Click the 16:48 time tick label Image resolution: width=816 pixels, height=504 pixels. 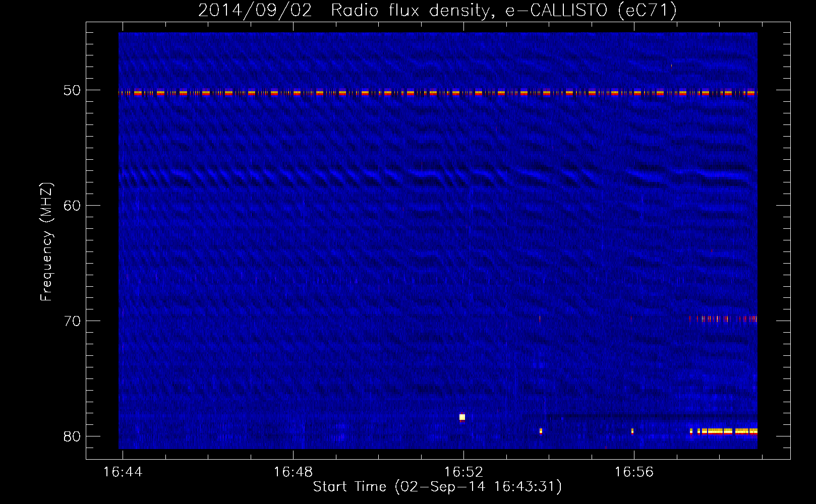coord(293,472)
